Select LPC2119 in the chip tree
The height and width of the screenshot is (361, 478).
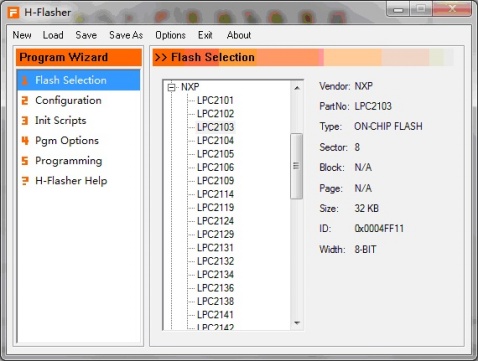[x=215, y=207]
